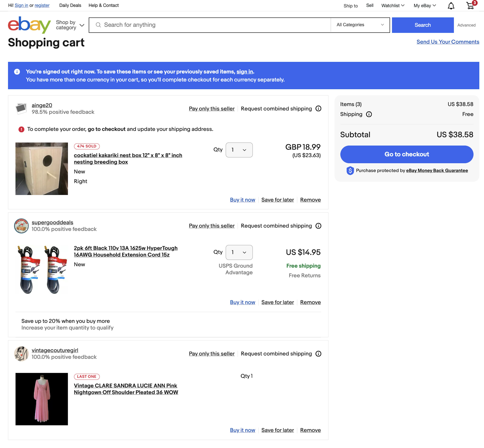The width and height of the screenshot is (484, 448).
Task: Click the shipping info tooltip icon in order summary
Action: 369,114
